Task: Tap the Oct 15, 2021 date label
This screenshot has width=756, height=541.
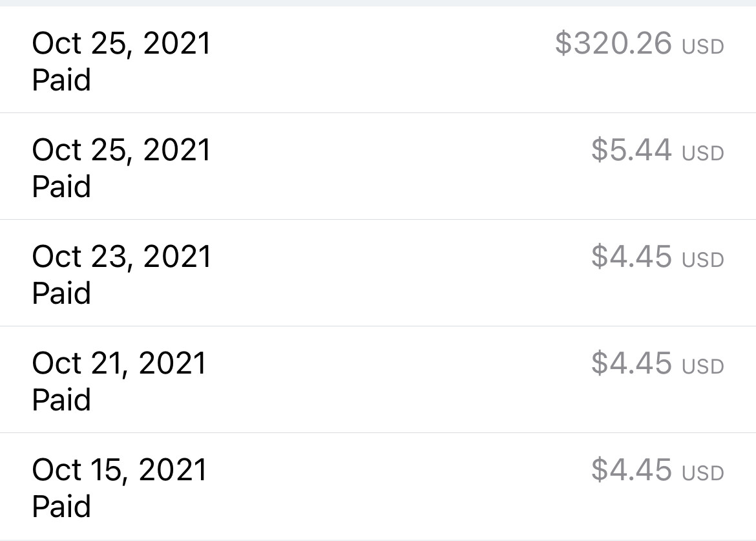Action: tap(119, 471)
